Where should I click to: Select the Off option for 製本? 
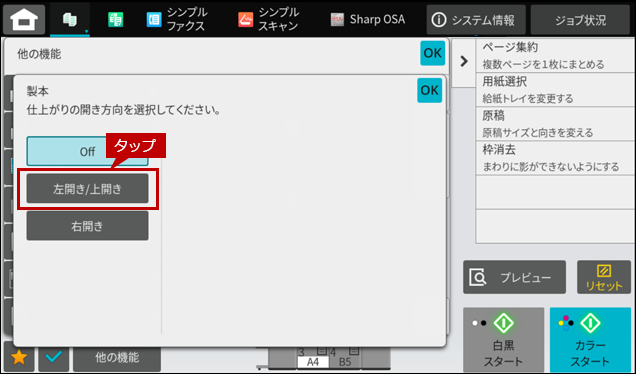(x=87, y=151)
